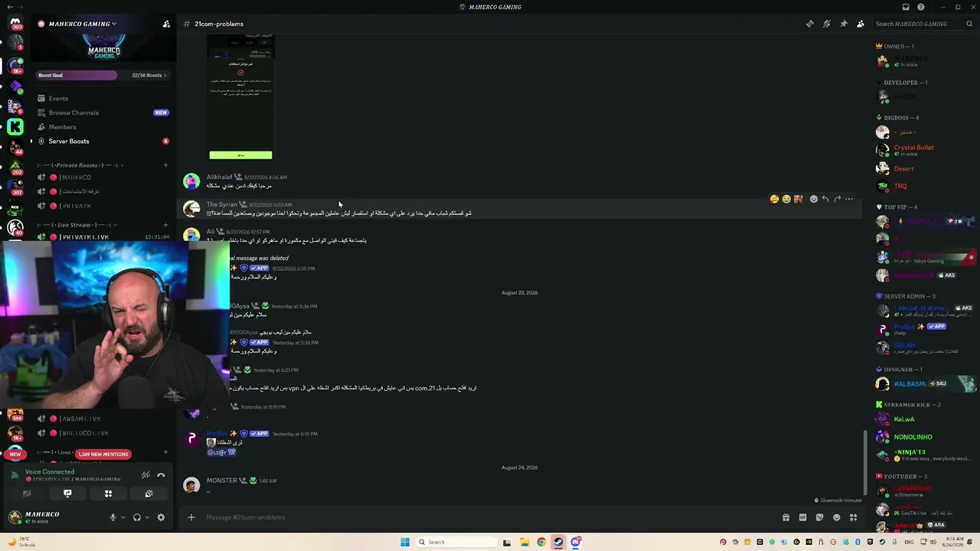Open Discord direct messages home icon
This screenshot has width=980, height=551.
click(x=15, y=23)
